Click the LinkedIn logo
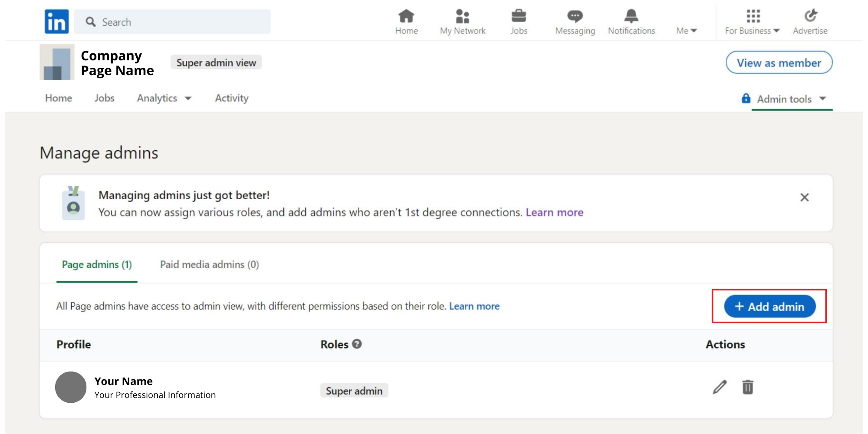 point(56,20)
